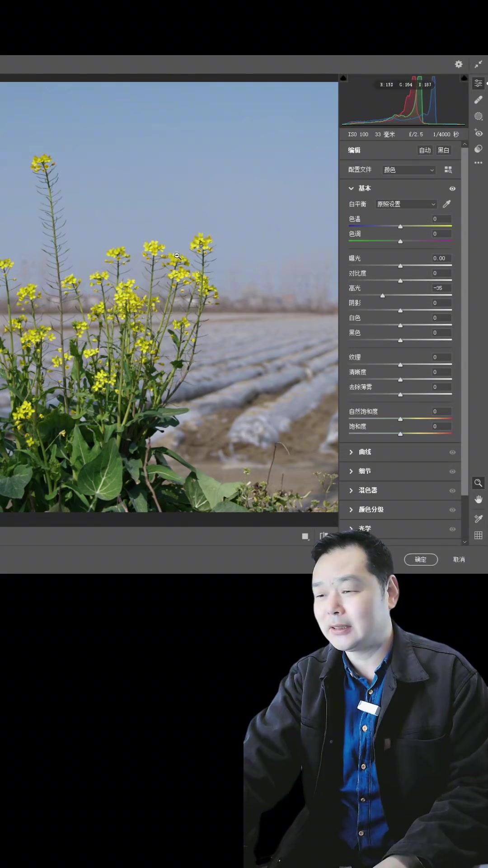Focus the 高光 value field -35
This screenshot has height=868, width=488.
441,288
